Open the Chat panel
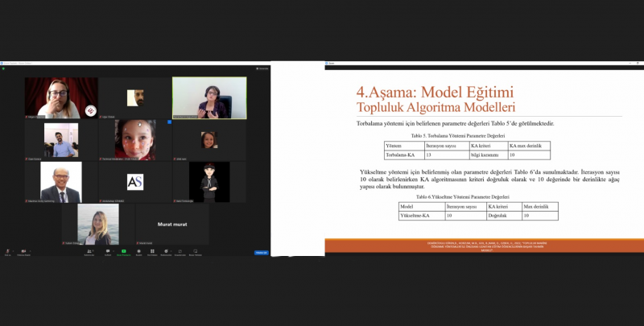 107,251
